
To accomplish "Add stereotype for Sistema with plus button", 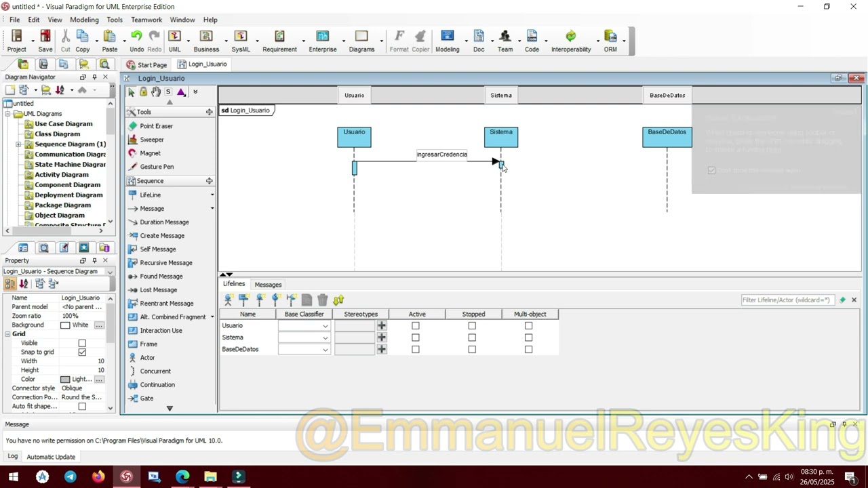I will point(382,338).
